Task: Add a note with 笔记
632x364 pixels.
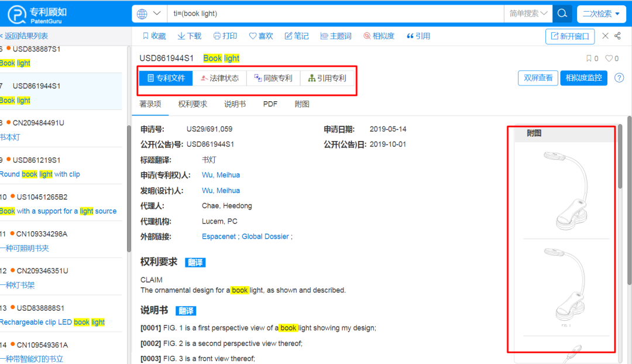Action: tap(296, 36)
